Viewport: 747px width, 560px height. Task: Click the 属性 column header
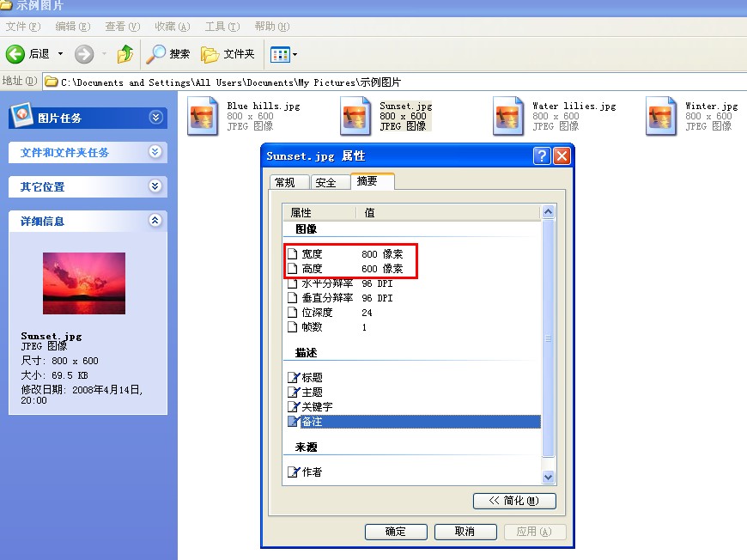(319, 212)
